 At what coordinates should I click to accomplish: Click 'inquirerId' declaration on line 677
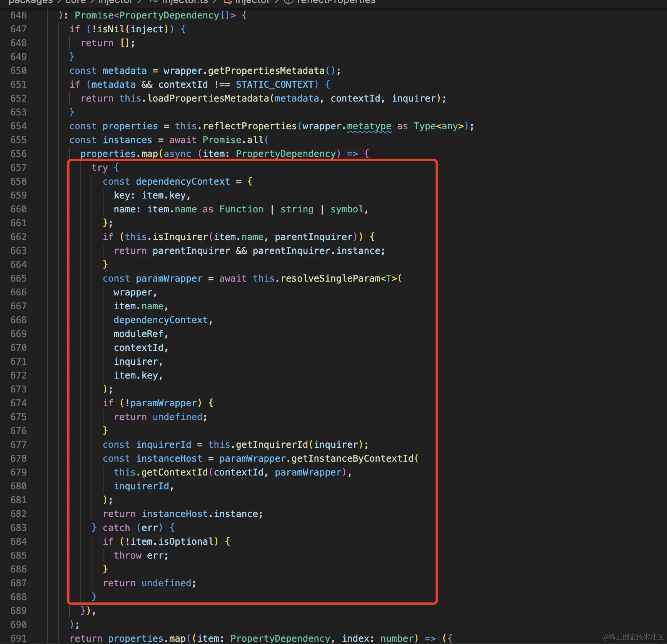[x=163, y=445]
